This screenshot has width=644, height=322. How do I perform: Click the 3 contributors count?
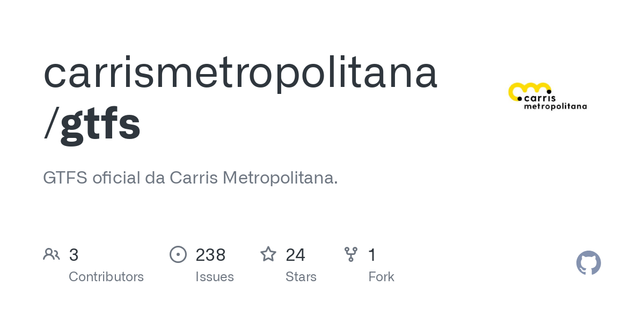click(74, 255)
